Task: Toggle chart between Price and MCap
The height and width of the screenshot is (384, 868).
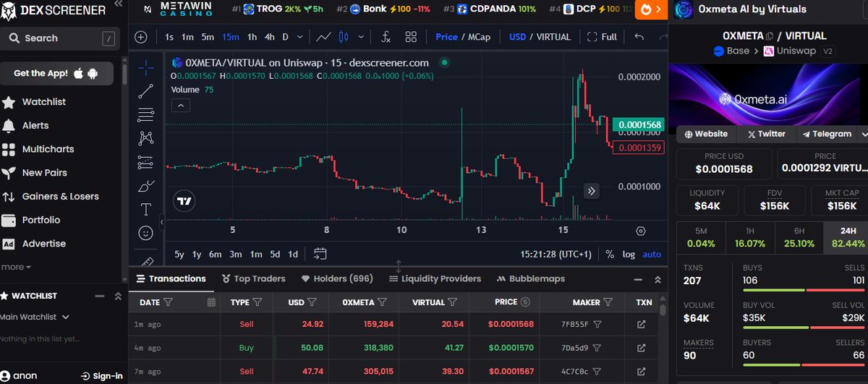Action: click(462, 37)
